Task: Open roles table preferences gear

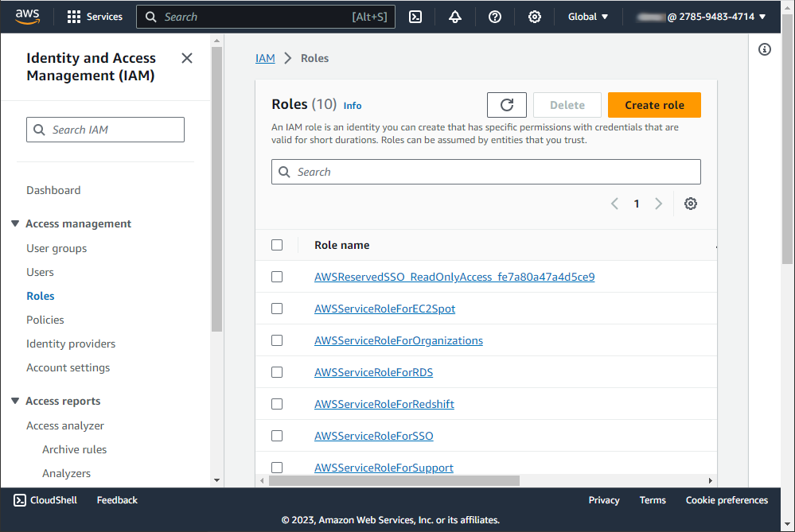Action: [691, 204]
